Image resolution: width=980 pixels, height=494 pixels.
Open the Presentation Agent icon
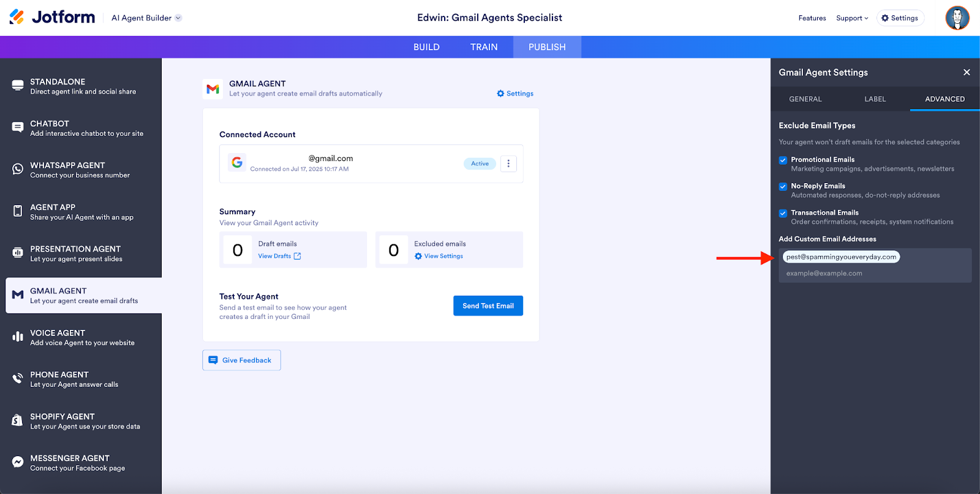18,253
